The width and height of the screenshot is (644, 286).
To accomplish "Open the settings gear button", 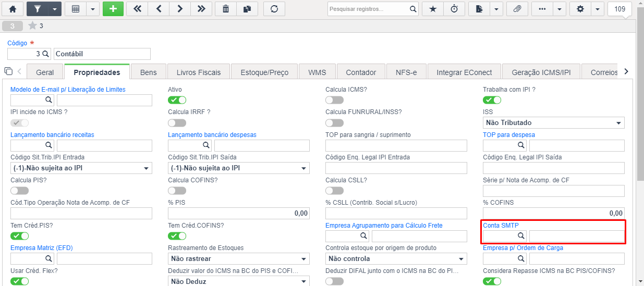I will (580, 9).
